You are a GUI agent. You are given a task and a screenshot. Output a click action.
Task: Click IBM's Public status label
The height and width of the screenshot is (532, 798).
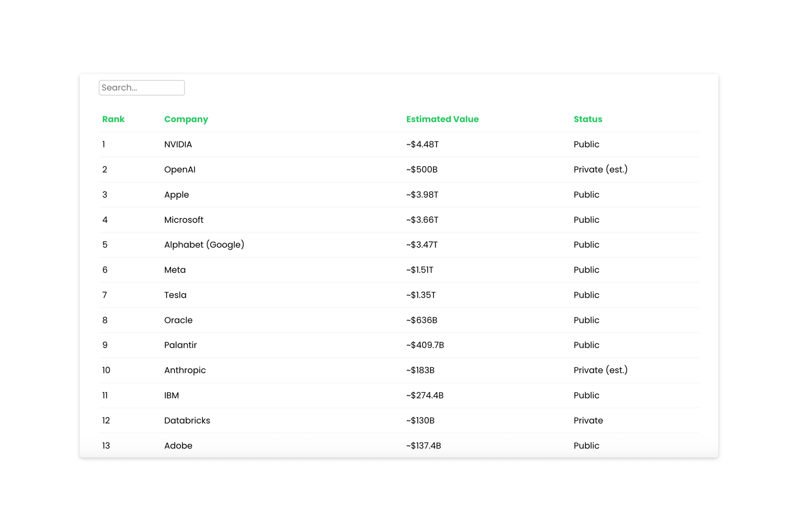pyautogui.click(x=586, y=395)
